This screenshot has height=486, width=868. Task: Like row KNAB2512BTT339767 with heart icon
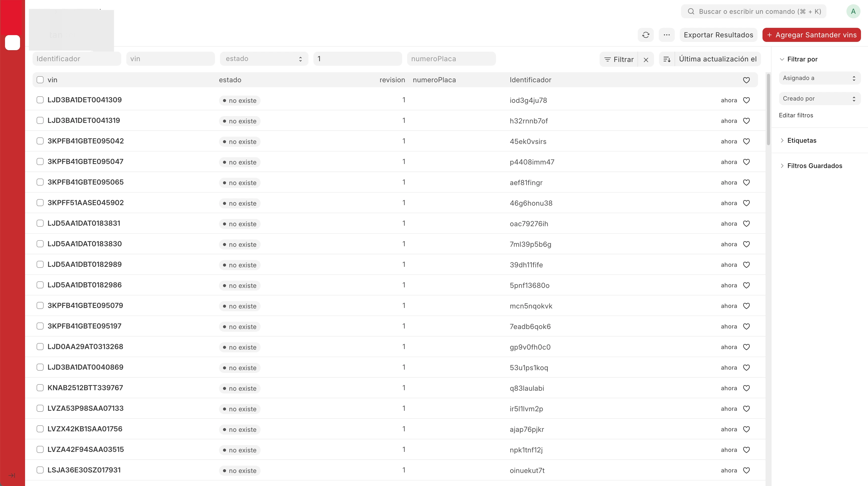tap(746, 388)
